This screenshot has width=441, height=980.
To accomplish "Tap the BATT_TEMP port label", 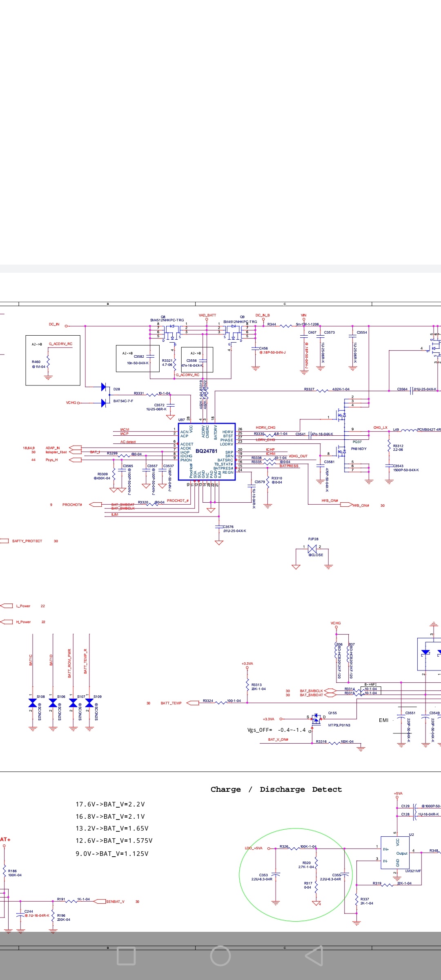I will (x=171, y=703).
